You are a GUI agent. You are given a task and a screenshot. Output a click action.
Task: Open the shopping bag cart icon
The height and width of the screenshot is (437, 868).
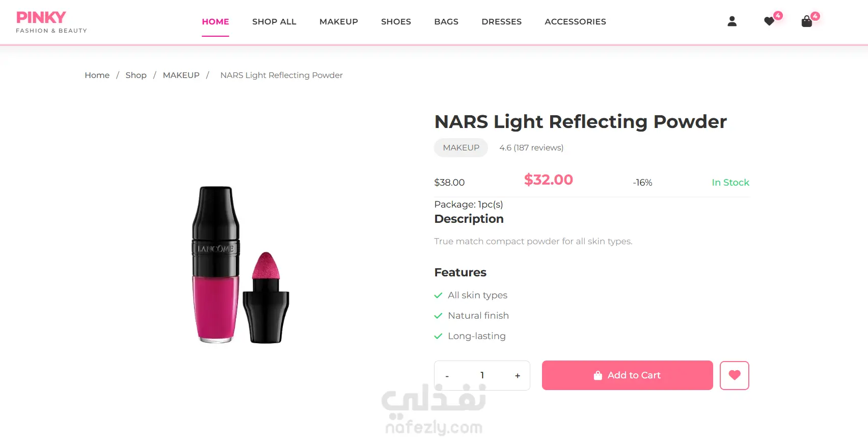click(807, 21)
